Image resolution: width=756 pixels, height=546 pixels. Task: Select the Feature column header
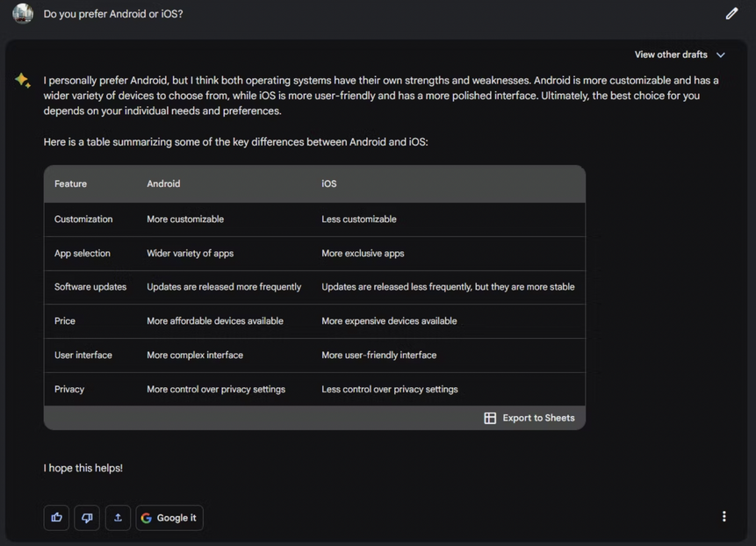(x=70, y=184)
